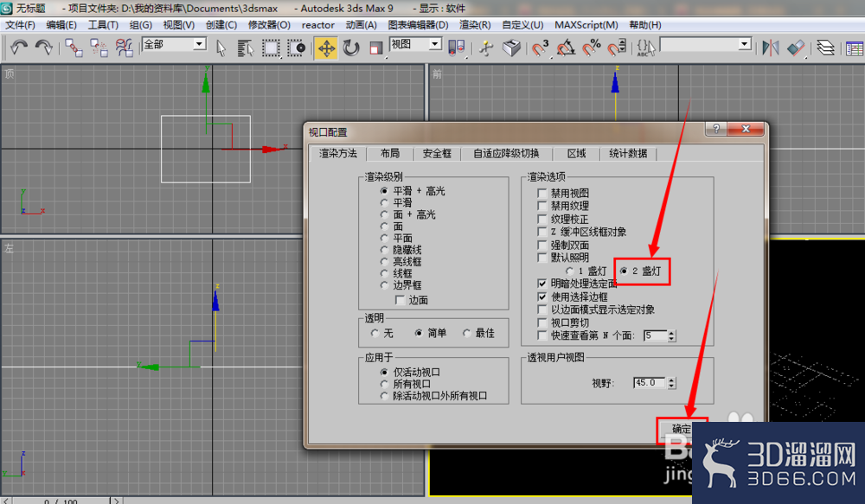Screen dimensions: 865x504
Task: Select the Select and Link tool
Action: [74, 48]
